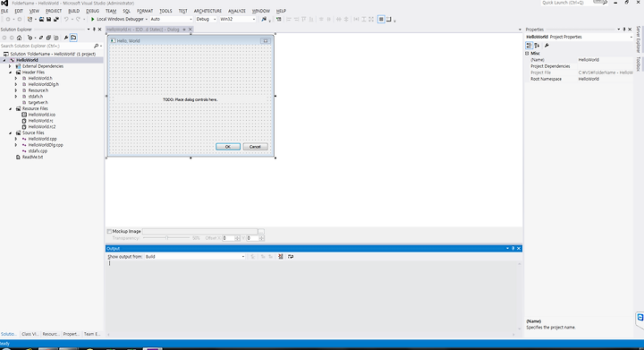Image resolution: width=644 pixels, height=350 pixels.
Task: Close the HelloWorld.rc dialog tab
Action: tap(191, 30)
